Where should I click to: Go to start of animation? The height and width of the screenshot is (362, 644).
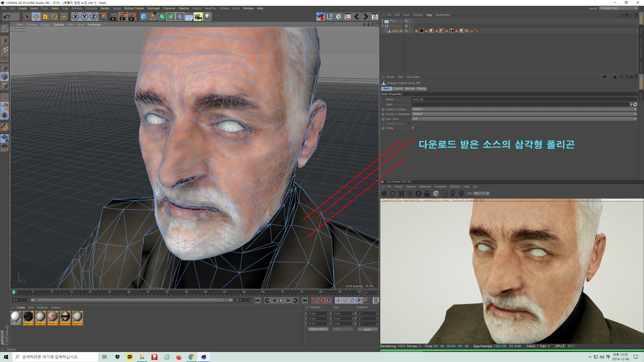coord(258,300)
